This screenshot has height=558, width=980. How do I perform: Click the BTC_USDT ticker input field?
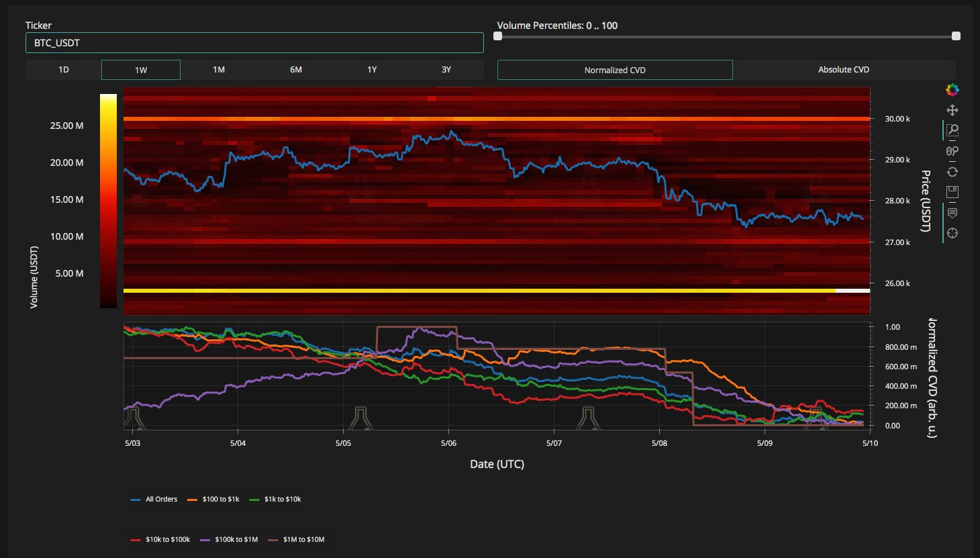tap(254, 42)
